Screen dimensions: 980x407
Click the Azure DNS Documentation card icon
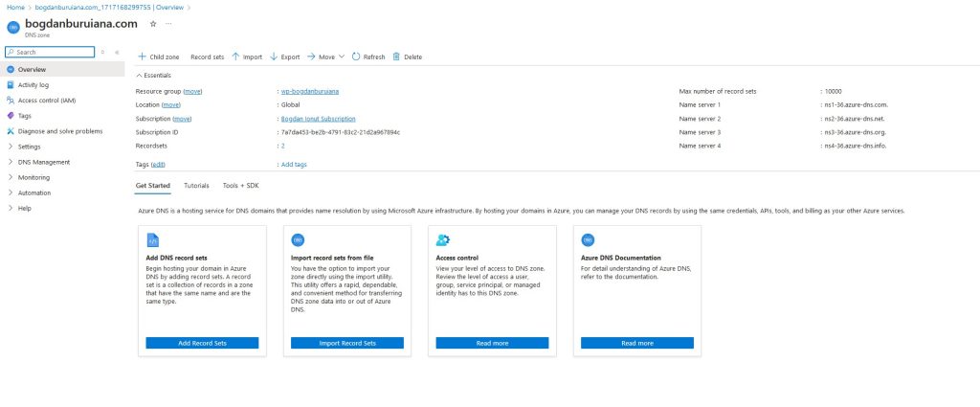(589, 240)
